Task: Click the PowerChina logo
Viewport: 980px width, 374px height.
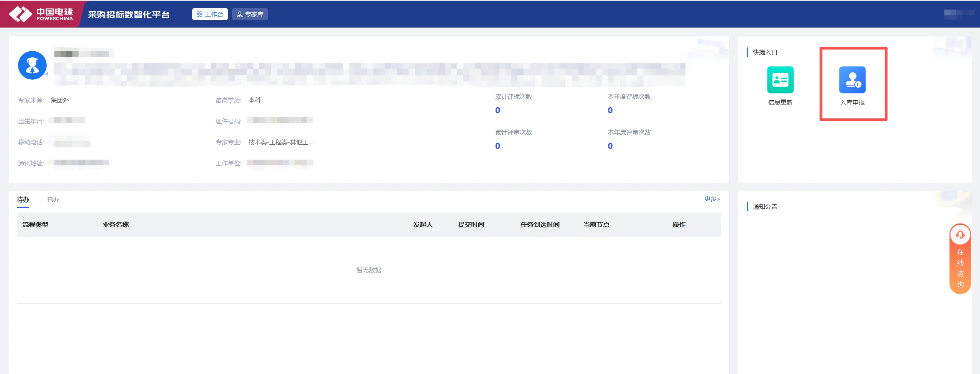Action: point(41,14)
